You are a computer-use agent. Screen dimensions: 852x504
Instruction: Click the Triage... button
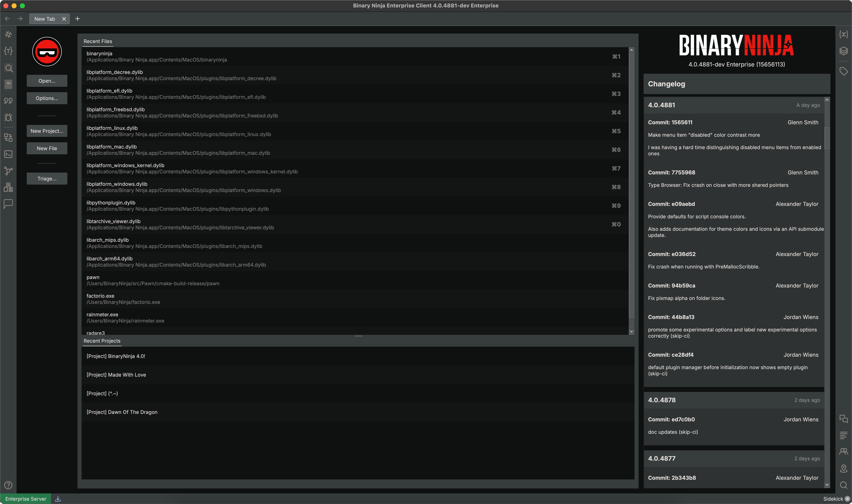(47, 179)
